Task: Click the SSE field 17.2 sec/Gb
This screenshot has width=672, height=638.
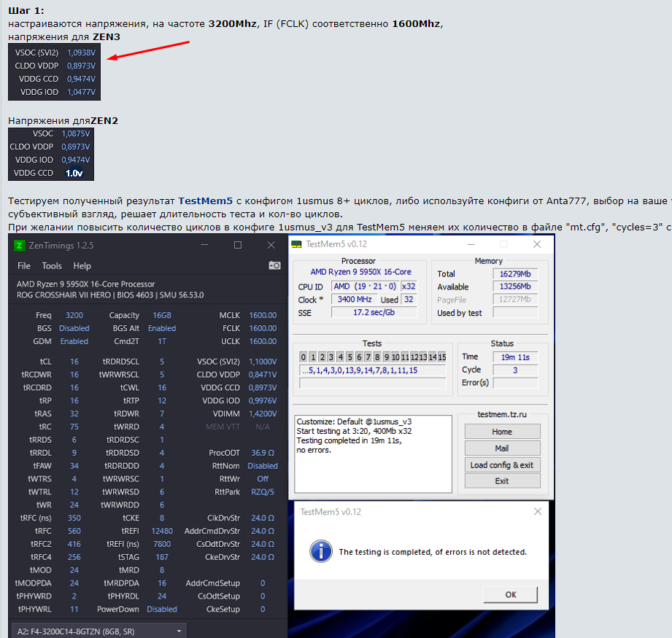Action: (x=374, y=313)
